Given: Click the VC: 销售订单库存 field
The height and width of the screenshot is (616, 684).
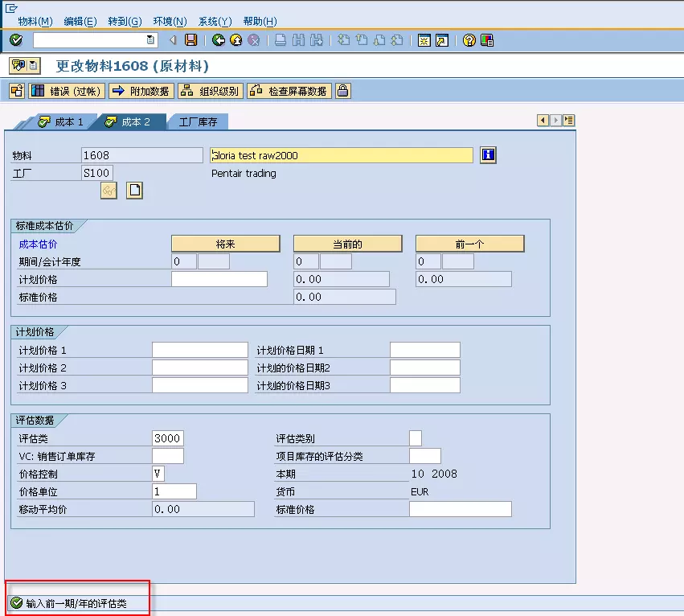Looking at the screenshot, I should 168,456.
